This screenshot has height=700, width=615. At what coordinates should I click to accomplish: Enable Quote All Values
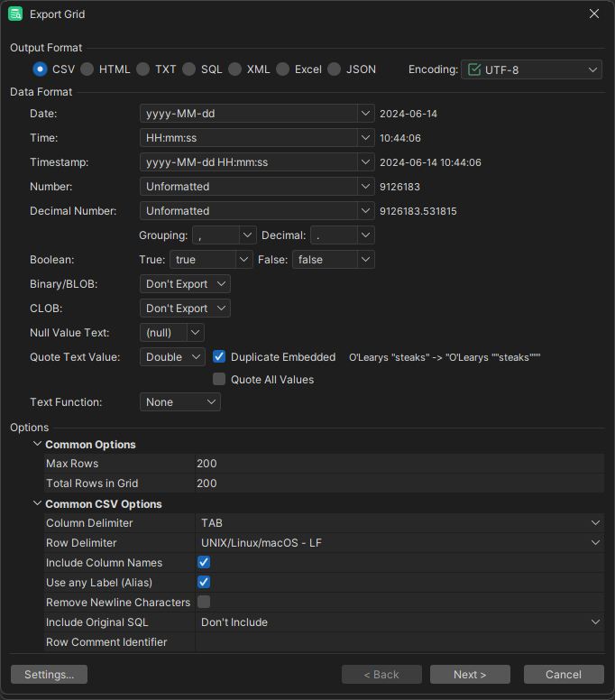pos(219,380)
